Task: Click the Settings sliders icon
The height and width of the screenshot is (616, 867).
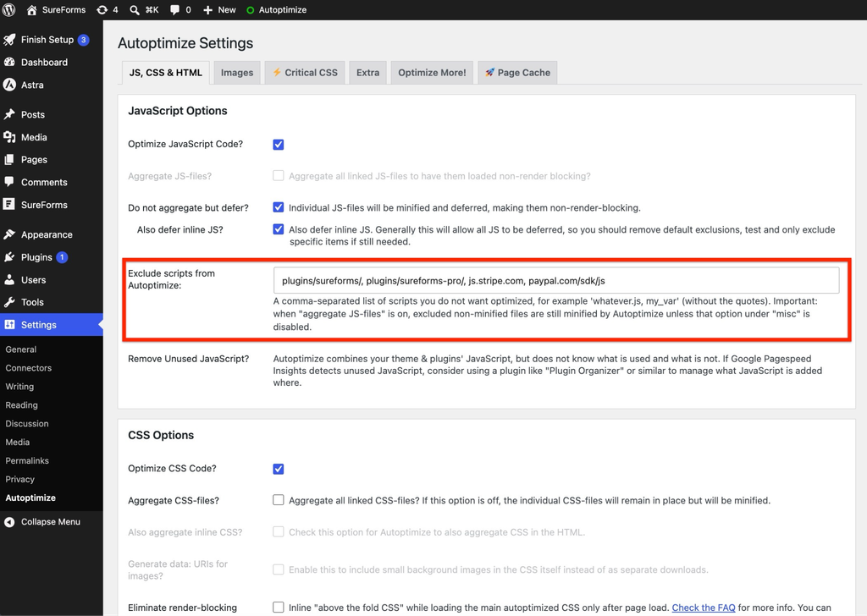Action: 9,325
